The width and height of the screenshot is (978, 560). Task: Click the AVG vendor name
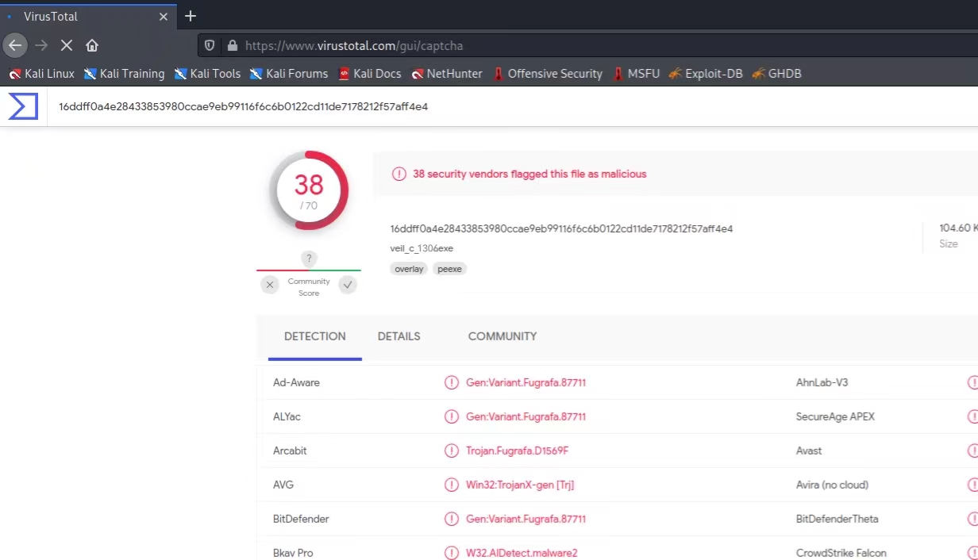point(283,485)
